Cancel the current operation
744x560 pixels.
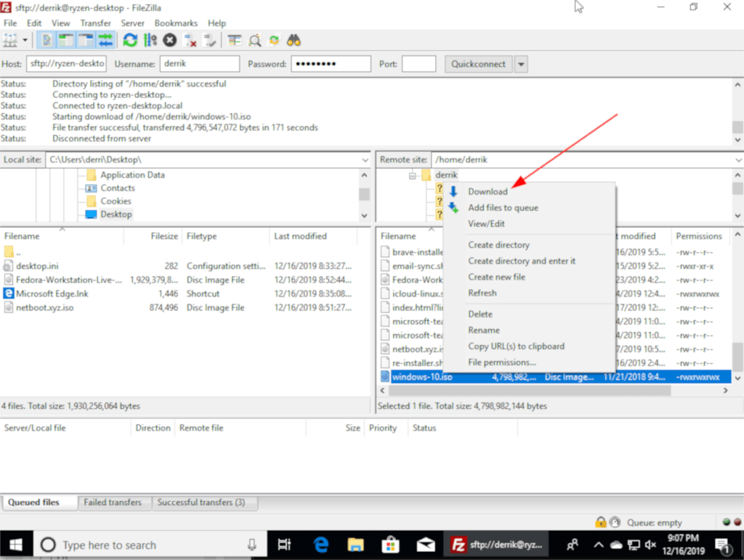click(169, 40)
